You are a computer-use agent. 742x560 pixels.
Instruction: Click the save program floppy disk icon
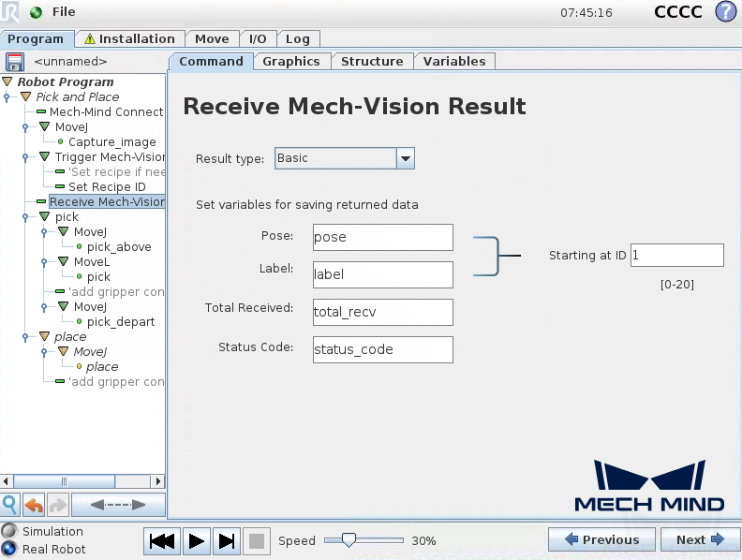coord(14,62)
